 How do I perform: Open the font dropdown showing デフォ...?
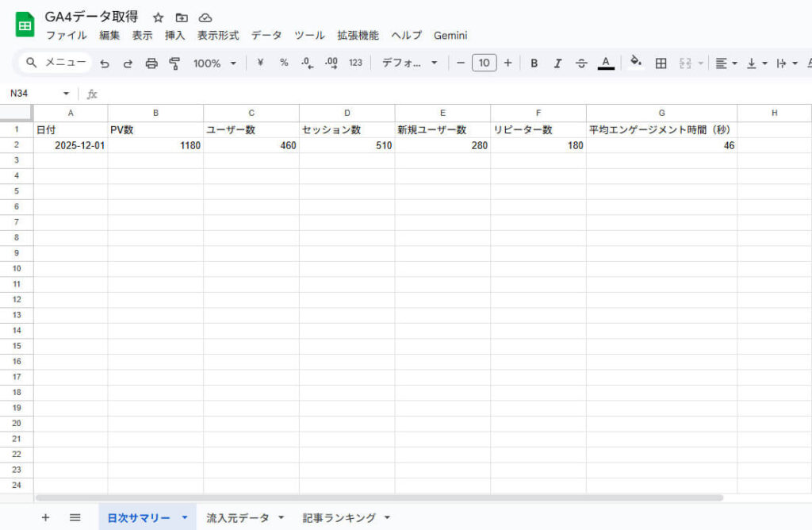[x=408, y=63]
